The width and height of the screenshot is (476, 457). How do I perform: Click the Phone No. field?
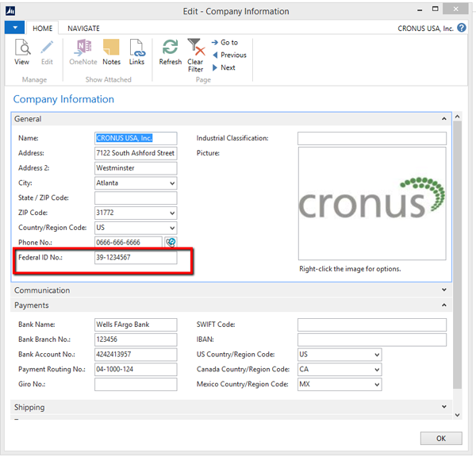click(x=129, y=242)
